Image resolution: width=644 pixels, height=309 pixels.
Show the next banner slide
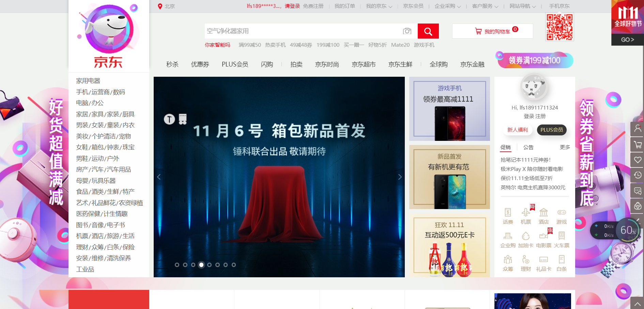click(400, 177)
